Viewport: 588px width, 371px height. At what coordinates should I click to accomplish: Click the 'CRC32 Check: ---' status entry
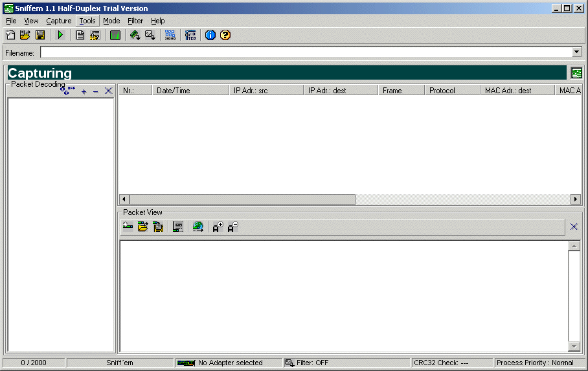[452, 363]
